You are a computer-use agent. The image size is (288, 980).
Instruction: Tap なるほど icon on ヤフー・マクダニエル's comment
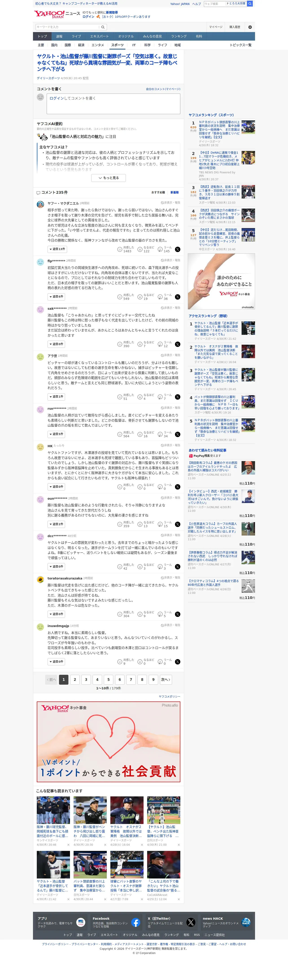(x=140, y=250)
